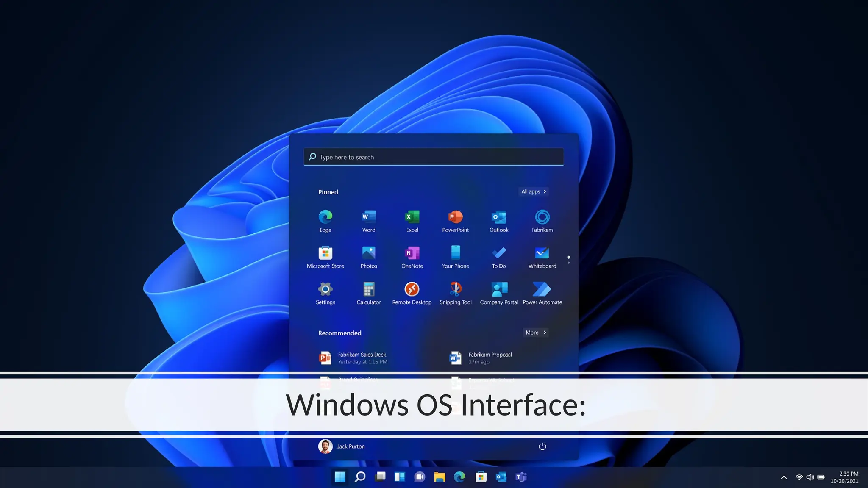
Task: Select the second pinned page dot
Action: coord(568,263)
